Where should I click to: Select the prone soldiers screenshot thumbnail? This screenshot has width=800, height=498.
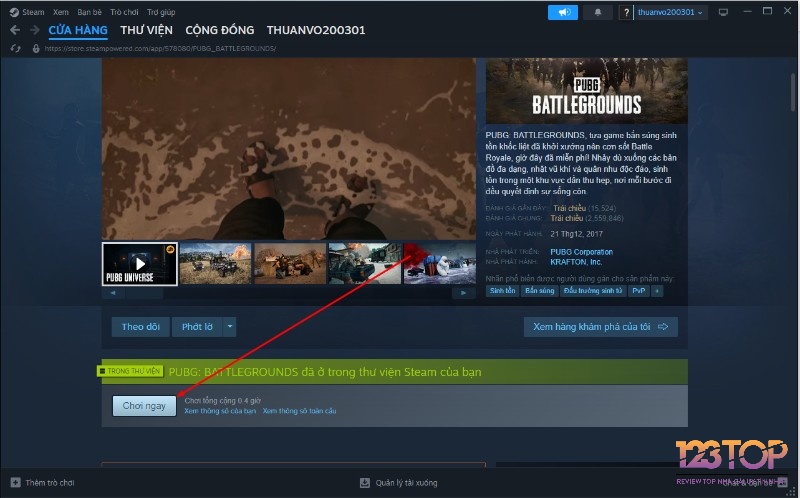coord(290,264)
